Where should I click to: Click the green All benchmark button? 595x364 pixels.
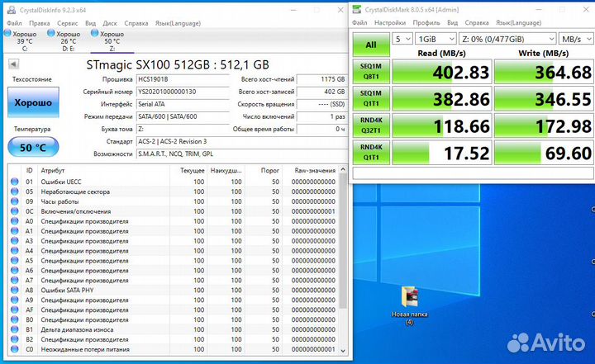pos(371,45)
